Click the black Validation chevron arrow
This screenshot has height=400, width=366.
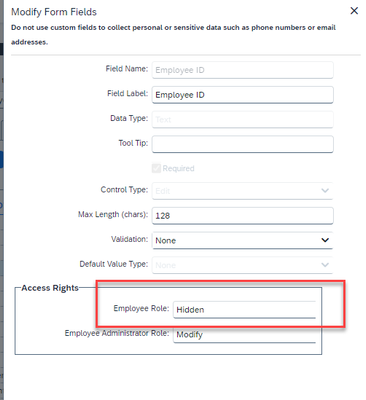pyautogui.click(x=325, y=240)
